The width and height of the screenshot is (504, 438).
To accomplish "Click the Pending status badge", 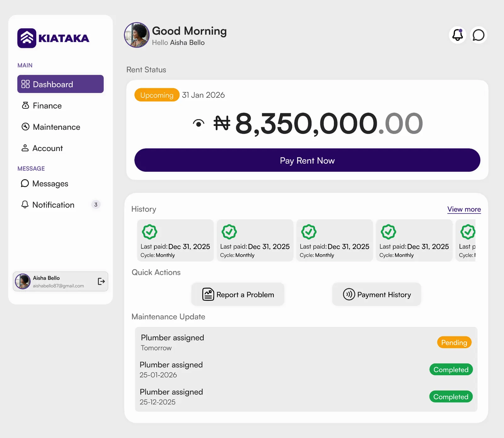I will [x=454, y=343].
